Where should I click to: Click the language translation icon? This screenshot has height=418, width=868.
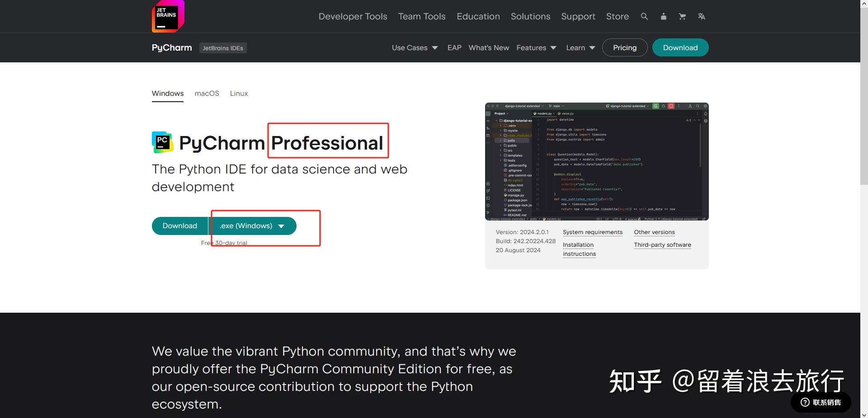click(x=701, y=16)
